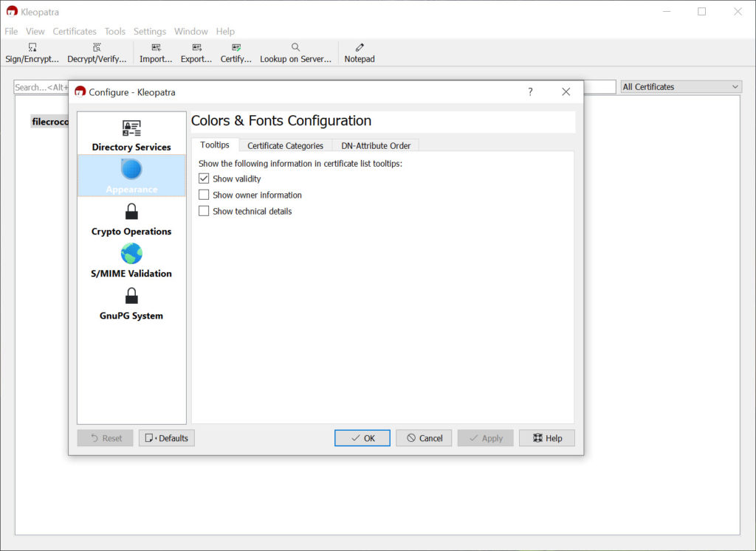The width and height of the screenshot is (756, 551).
Task: Click the Import toolbar icon
Action: coord(156,47)
